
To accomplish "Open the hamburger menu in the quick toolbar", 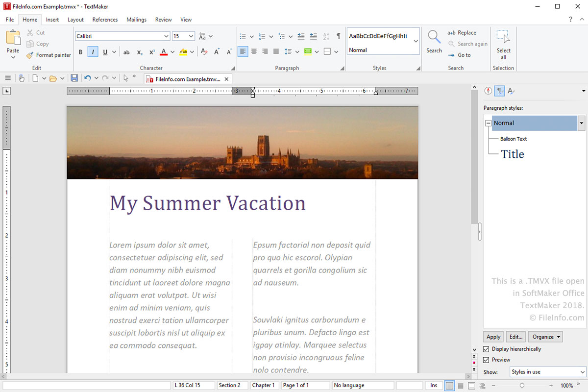I will point(8,78).
